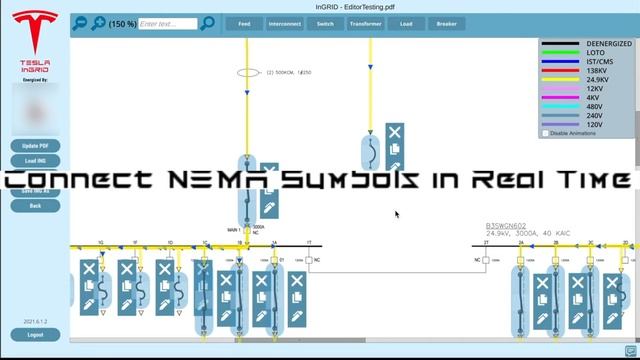This screenshot has width=640, height=360.
Task: Pencil icon in the panel between 2B and 2C switches
Action: click(x=578, y=318)
